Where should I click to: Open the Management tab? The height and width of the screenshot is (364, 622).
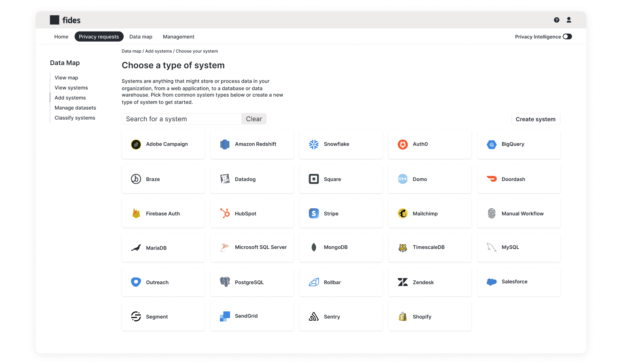coord(179,36)
